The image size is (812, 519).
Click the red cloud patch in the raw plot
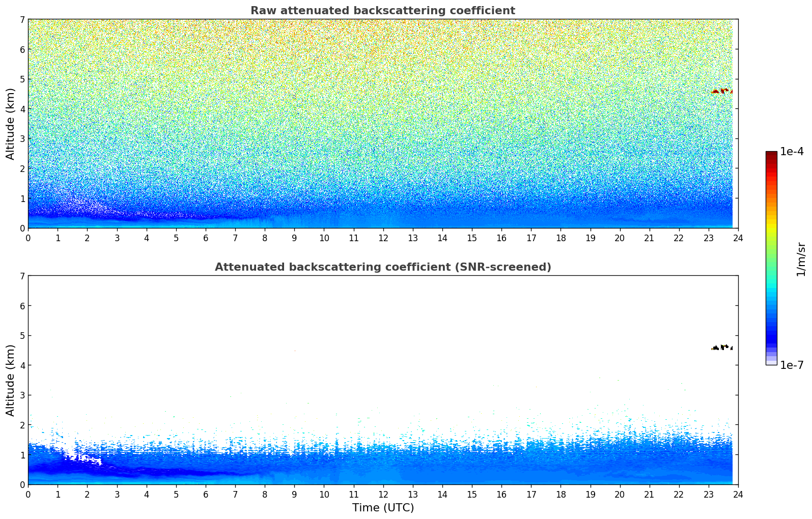point(722,91)
